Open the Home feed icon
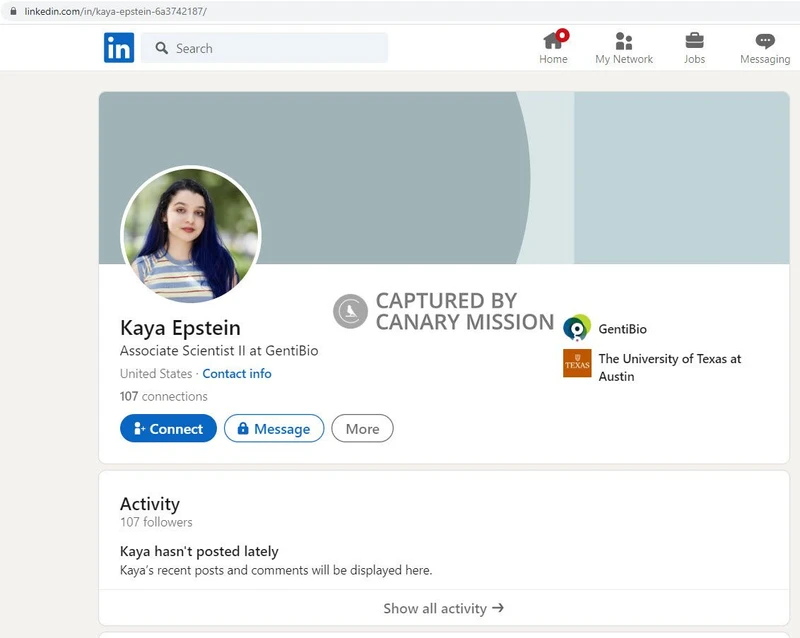800x638 pixels. pos(553,42)
